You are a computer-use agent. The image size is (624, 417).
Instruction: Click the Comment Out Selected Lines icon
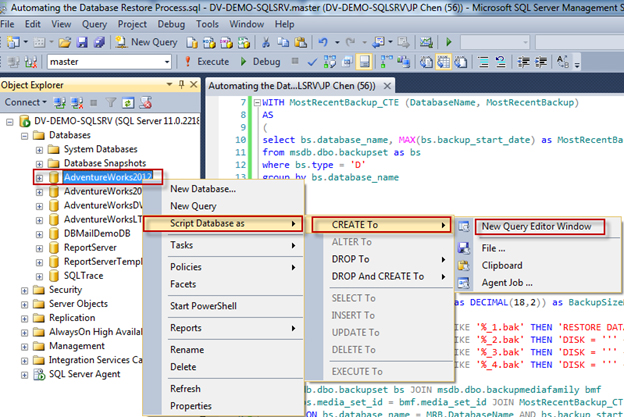click(483, 62)
